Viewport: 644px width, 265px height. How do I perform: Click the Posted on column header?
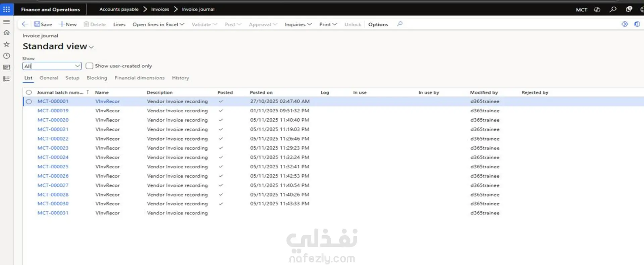261,92
